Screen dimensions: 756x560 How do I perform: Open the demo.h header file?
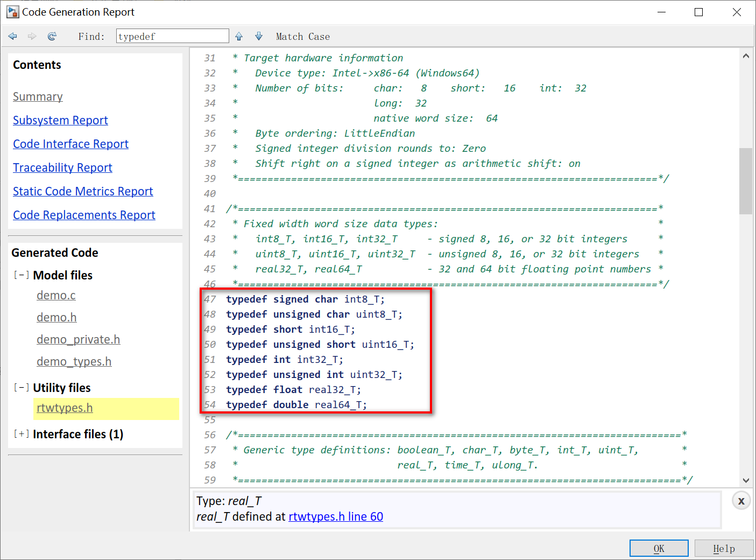point(56,317)
